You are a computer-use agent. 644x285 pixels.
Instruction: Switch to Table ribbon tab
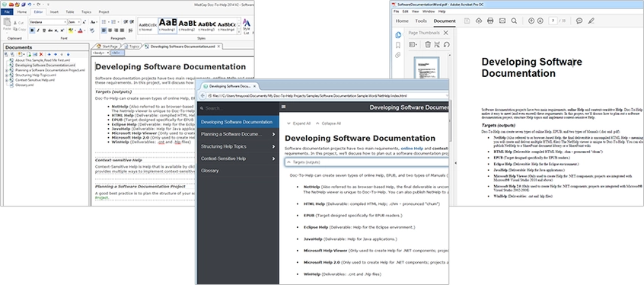coord(70,12)
